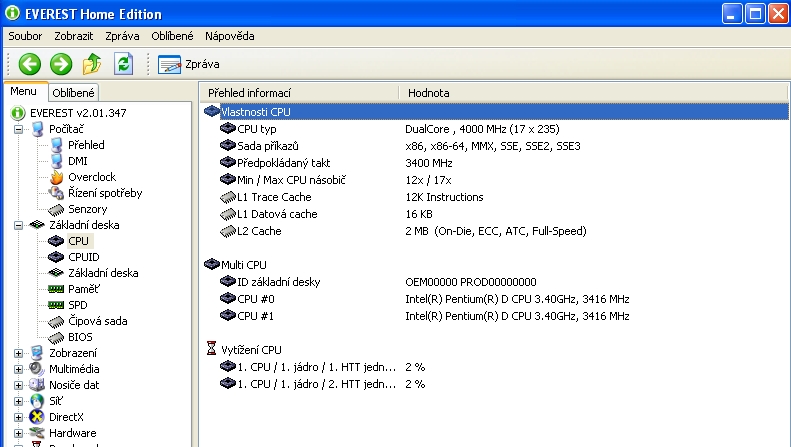Click the green back arrow toolbar icon
Image resolution: width=791 pixels, height=447 pixels.
29,64
